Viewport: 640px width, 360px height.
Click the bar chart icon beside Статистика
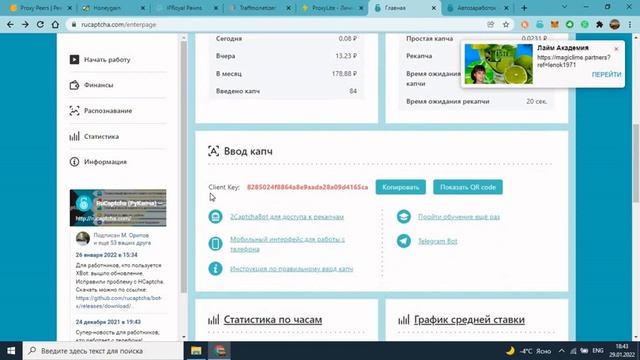[x=74, y=136]
